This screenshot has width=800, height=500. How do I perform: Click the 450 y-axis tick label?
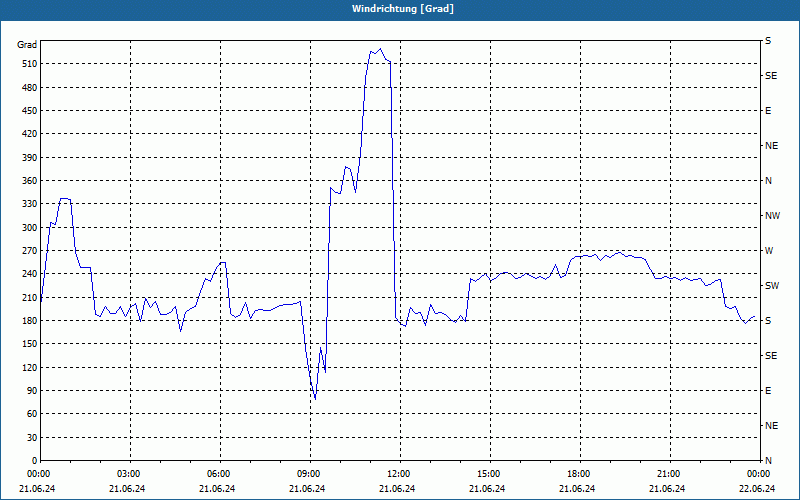(29, 111)
